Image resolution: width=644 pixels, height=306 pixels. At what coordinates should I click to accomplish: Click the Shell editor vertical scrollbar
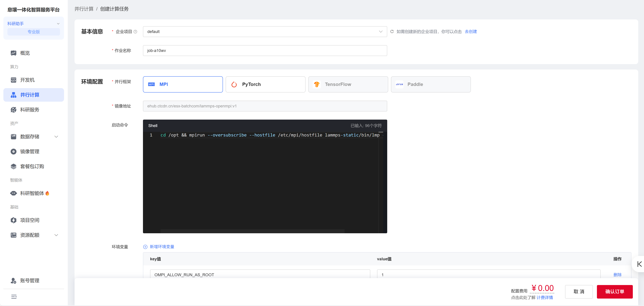click(381, 182)
